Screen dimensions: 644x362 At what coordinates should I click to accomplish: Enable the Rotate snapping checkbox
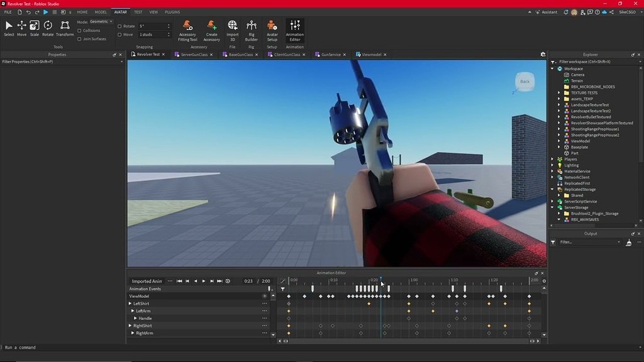(x=119, y=26)
